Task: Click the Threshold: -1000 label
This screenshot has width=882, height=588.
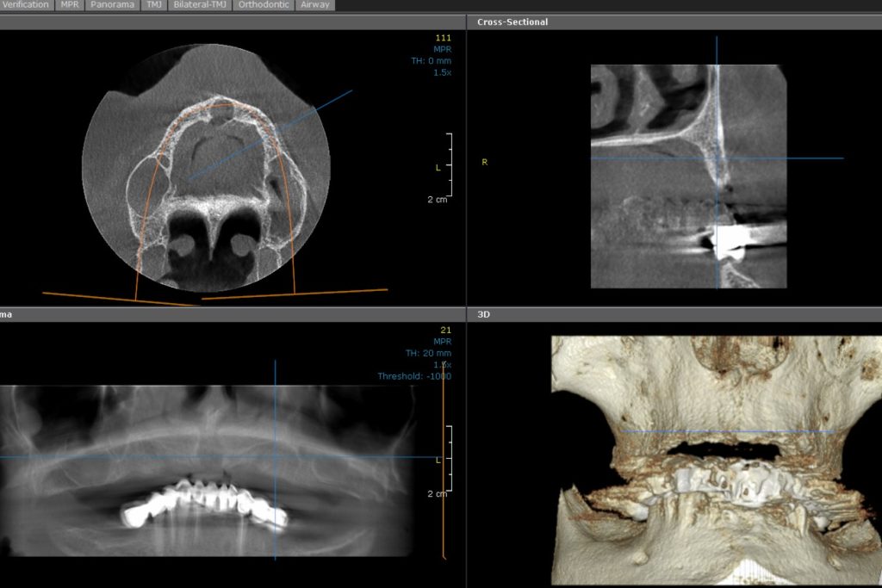Action: click(414, 374)
